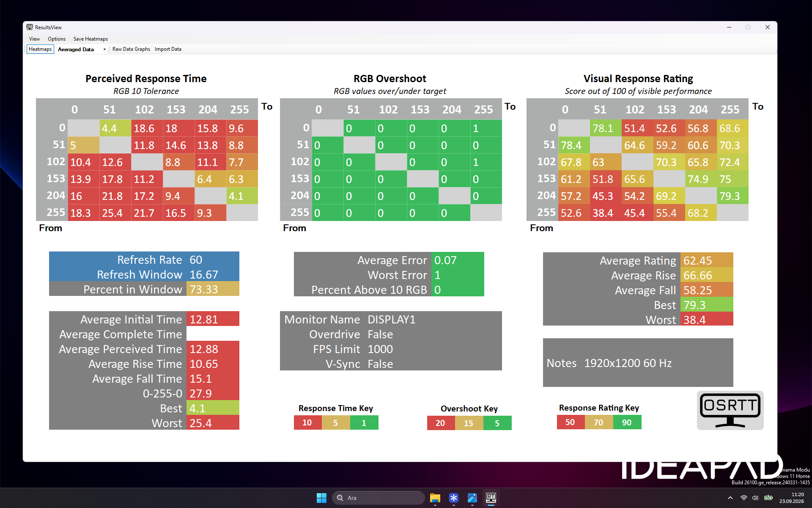
Task: Click the 25.4 cell in response time heatmap
Action: click(x=115, y=213)
